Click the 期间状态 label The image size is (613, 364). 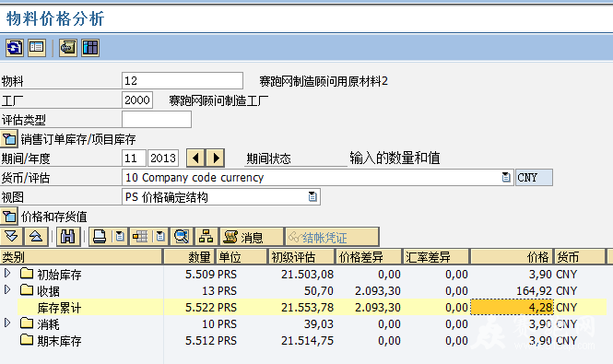268,159
